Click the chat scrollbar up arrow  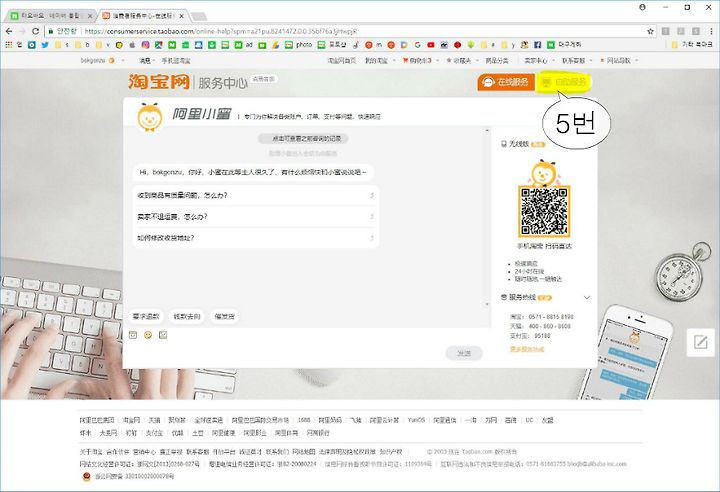pyautogui.click(x=487, y=130)
